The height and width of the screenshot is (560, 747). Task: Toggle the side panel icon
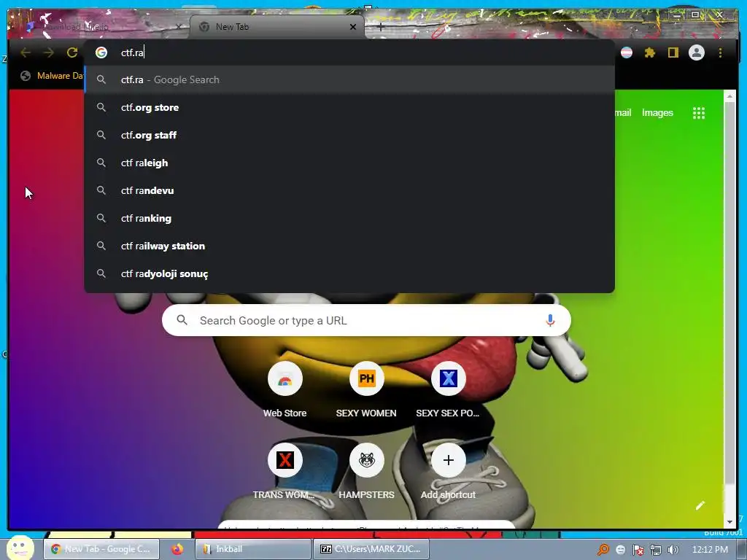(x=673, y=52)
